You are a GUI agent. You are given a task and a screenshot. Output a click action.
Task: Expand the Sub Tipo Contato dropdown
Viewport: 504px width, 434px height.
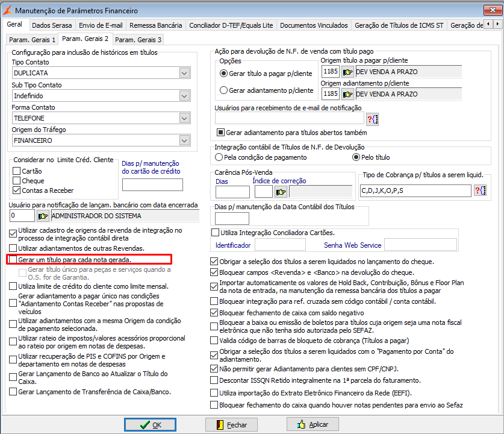click(184, 96)
